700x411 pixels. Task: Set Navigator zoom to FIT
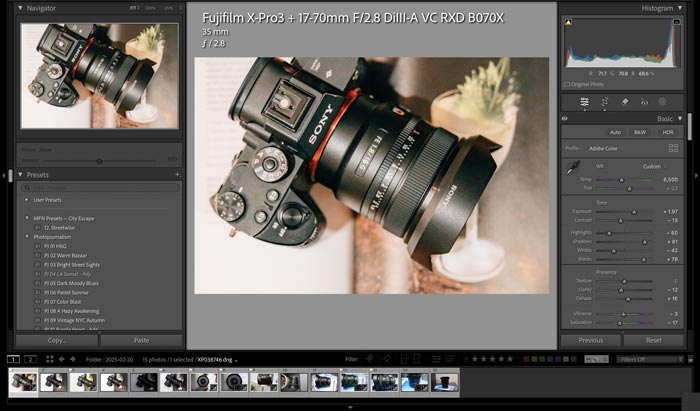click(135, 8)
